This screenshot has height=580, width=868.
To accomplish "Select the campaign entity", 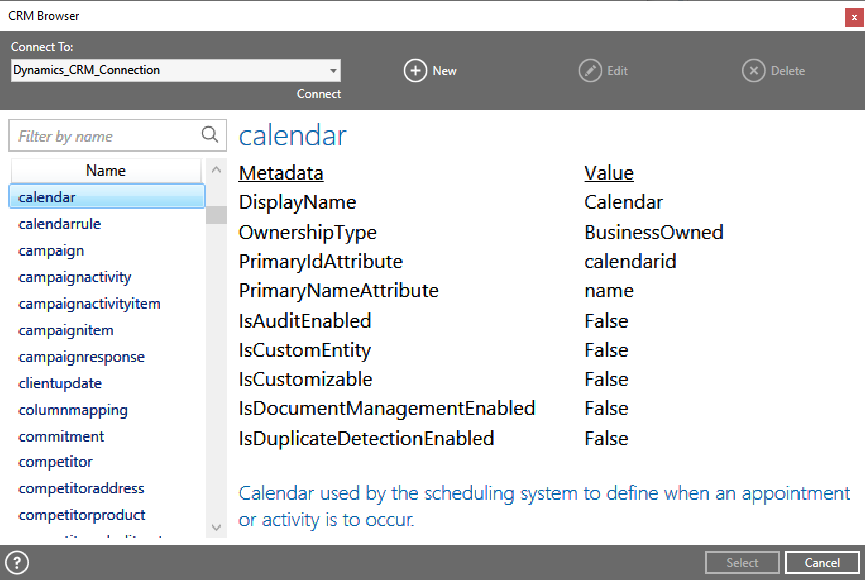I will [x=51, y=251].
